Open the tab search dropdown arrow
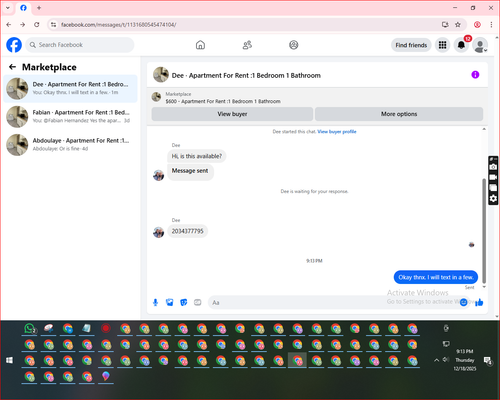Viewport: 500px width, 400px height. click(8, 8)
